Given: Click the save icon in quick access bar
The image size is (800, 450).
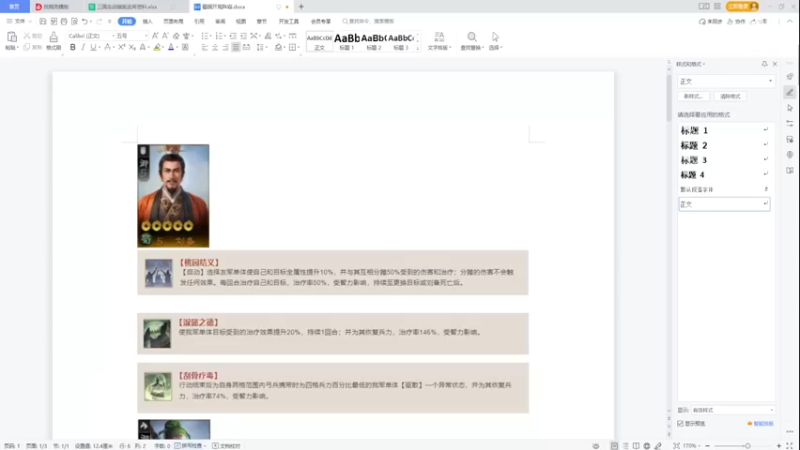Looking at the screenshot, I should tap(43, 21).
